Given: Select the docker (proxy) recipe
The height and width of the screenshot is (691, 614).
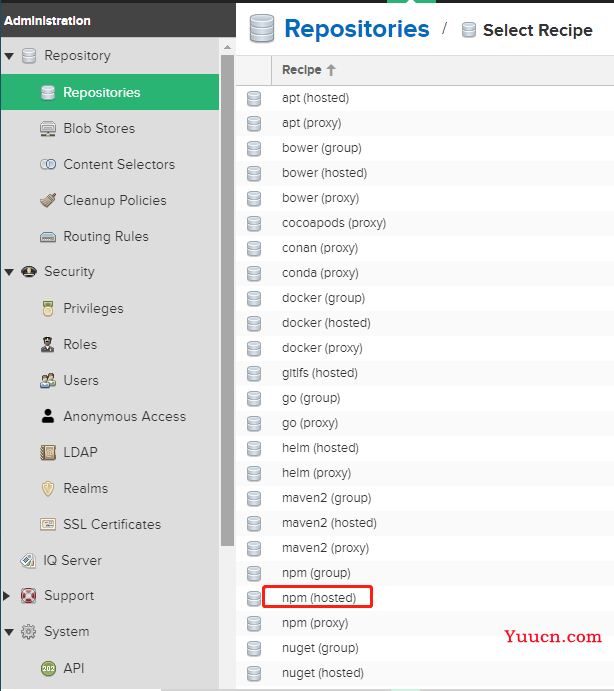Looking at the screenshot, I should coord(322,348).
